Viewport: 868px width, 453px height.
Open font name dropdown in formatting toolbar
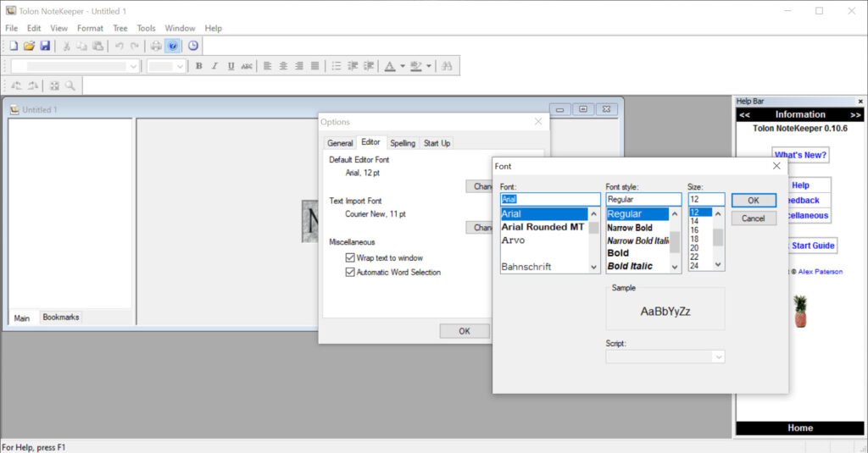[133, 66]
